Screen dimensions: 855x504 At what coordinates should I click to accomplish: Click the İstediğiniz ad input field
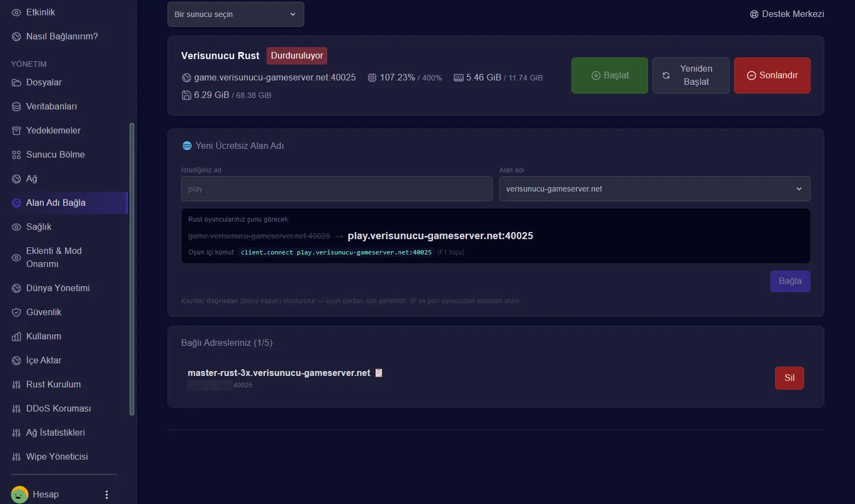click(x=337, y=189)
